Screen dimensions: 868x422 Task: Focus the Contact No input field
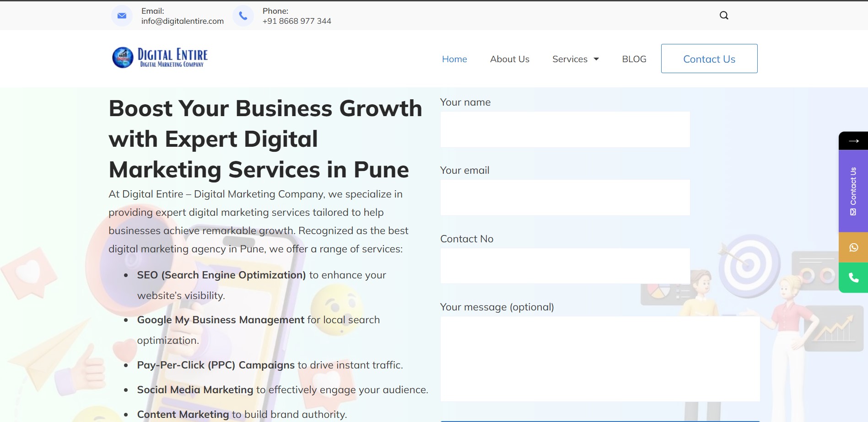pyautogui.click(x=565, y=266)
